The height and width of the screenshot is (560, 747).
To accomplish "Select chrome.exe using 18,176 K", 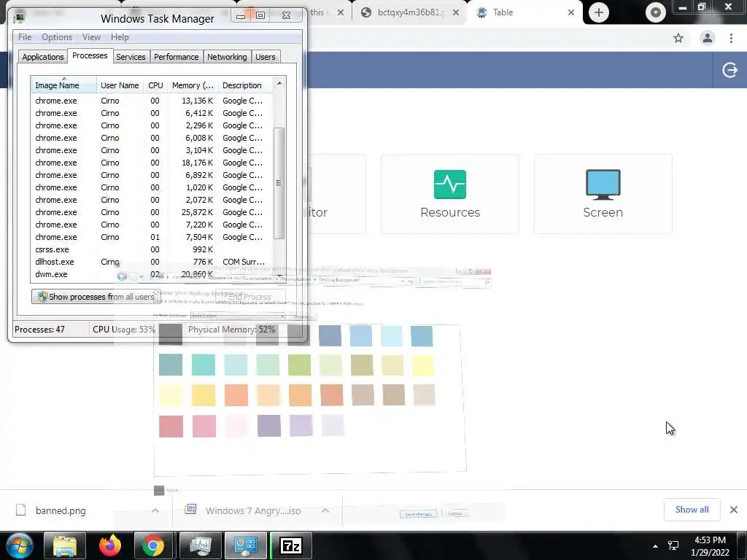I will (x=152, y=163).
